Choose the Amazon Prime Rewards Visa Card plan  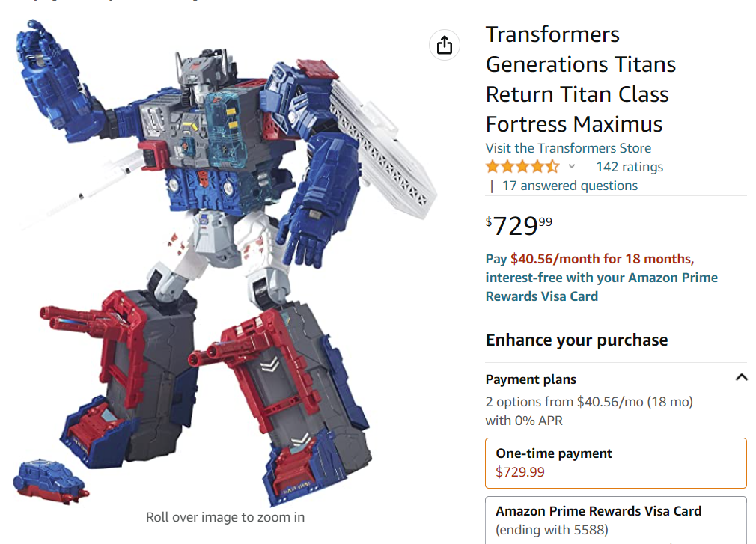click(x=615, y=520)
